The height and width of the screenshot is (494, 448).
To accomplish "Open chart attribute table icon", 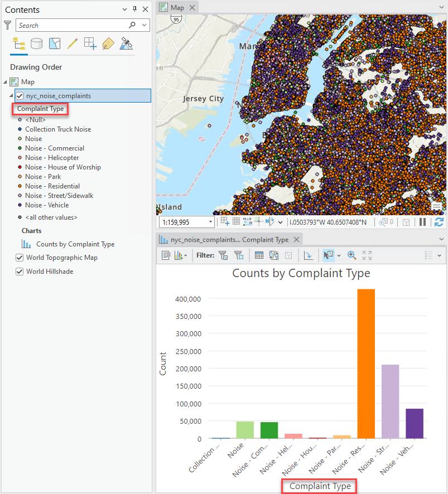I will [x=259, y=255].
